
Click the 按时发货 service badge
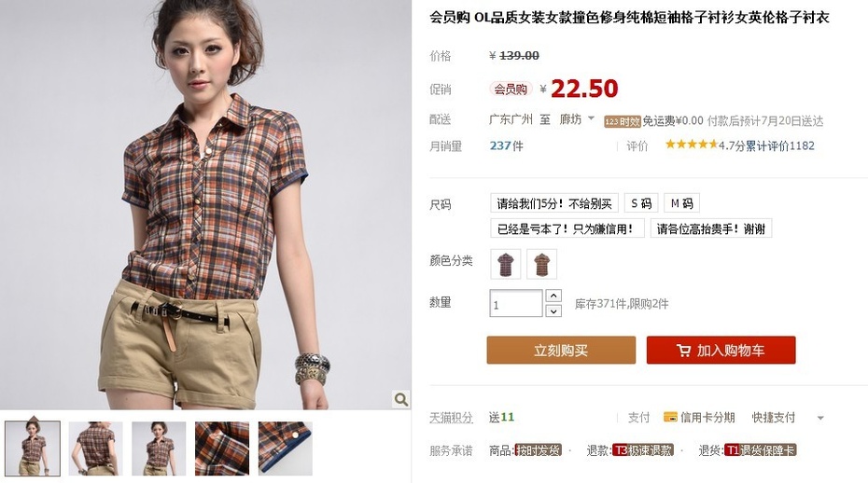pos(538,450)
